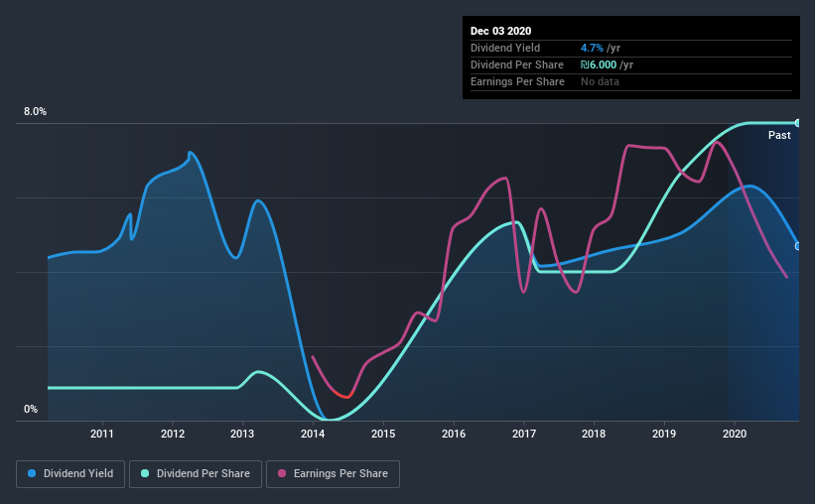Click the 2016 x-axis label
The image size is (815, 504).
point(454,434)
